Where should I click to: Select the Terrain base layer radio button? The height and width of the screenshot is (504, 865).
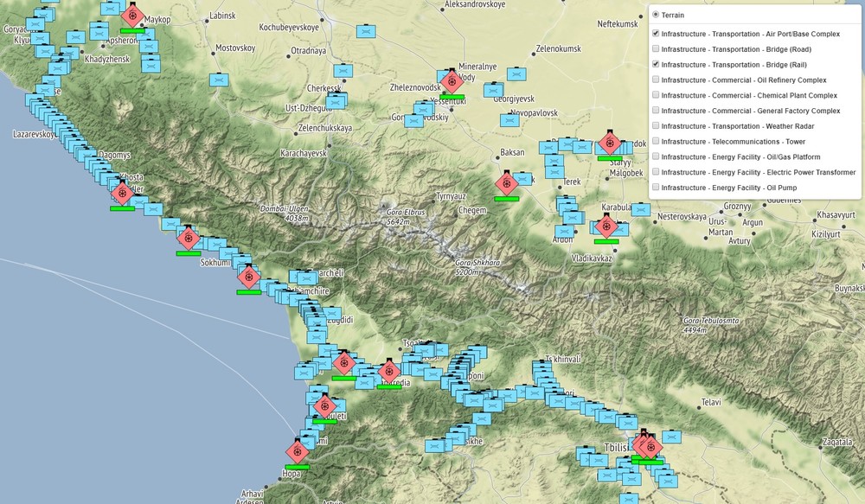pyautogui.click(x=656, y=15)
